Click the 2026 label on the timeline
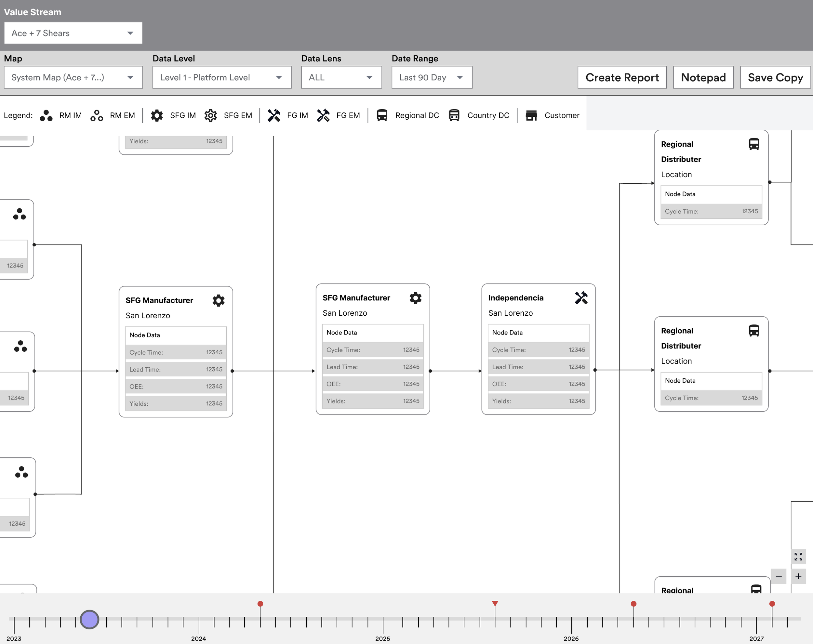Image resolution: width=813 pixels, height=644 pixels. (571, 638)
